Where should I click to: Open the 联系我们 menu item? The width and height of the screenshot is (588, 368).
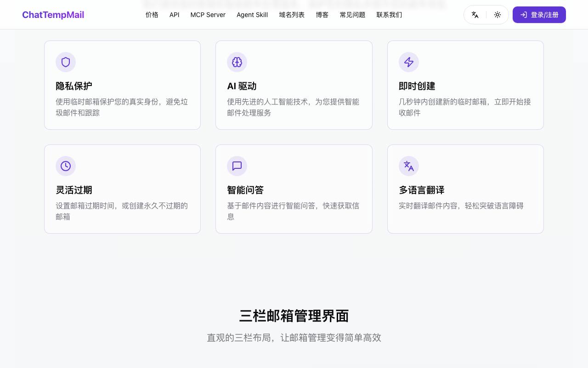(x=389, y=15)
